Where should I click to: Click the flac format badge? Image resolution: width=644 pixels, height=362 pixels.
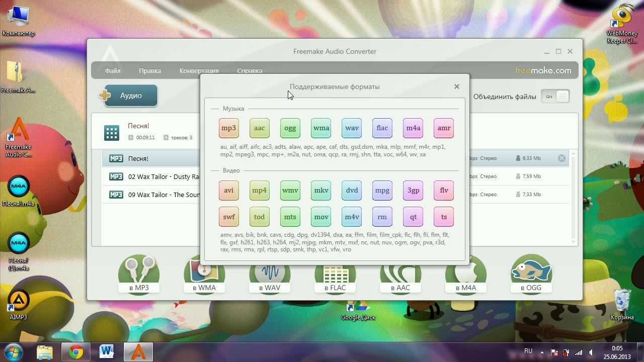[x=382, y=128]
